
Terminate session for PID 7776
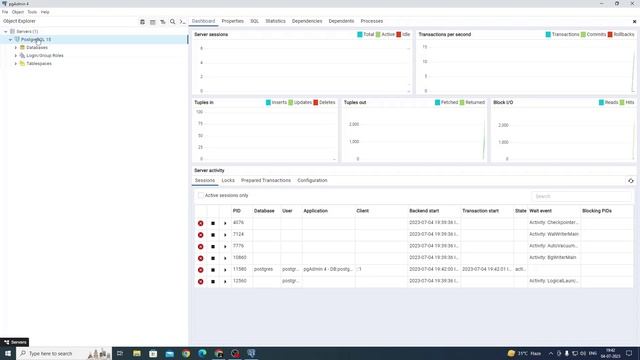[200, 247]
